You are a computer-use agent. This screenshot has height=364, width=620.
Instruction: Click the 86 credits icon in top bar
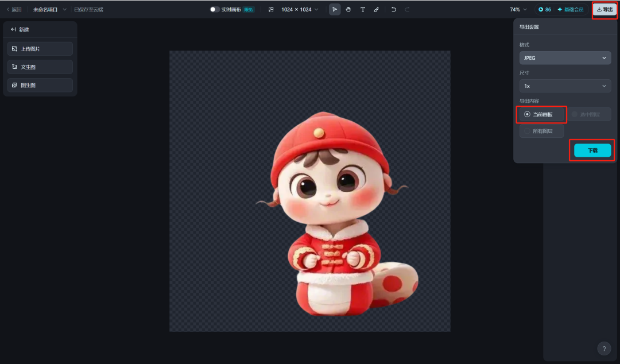click(542, 9)
